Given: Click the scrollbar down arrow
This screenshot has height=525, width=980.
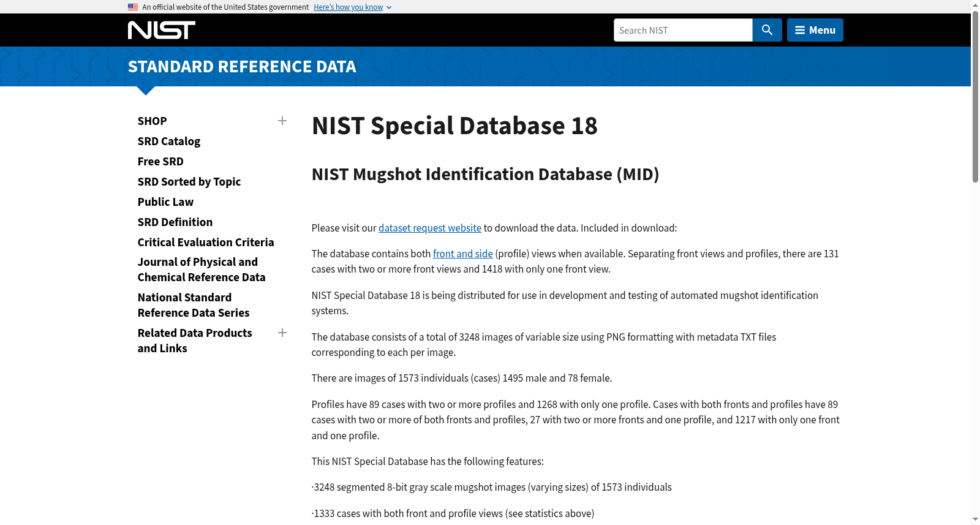Looking at the screenshot, I should [975, 519].
